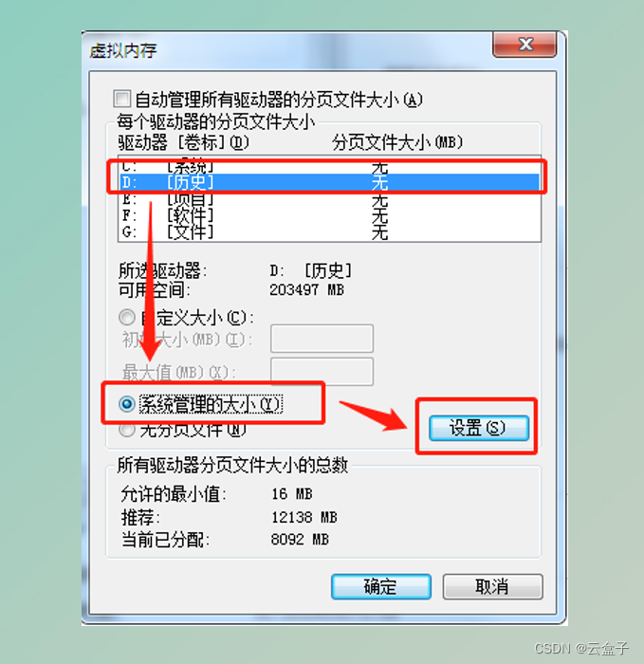Screen dimensions: 644x664
Task: Click the 推荐 12138 MB value
Action: click(304, 517)
